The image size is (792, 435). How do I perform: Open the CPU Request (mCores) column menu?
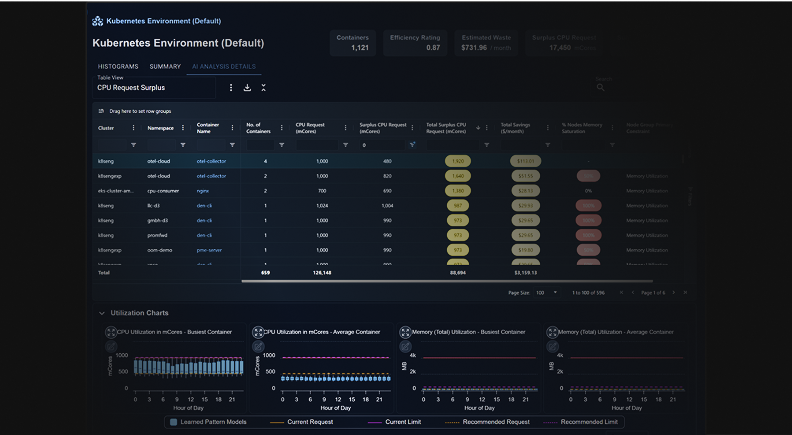345,128
